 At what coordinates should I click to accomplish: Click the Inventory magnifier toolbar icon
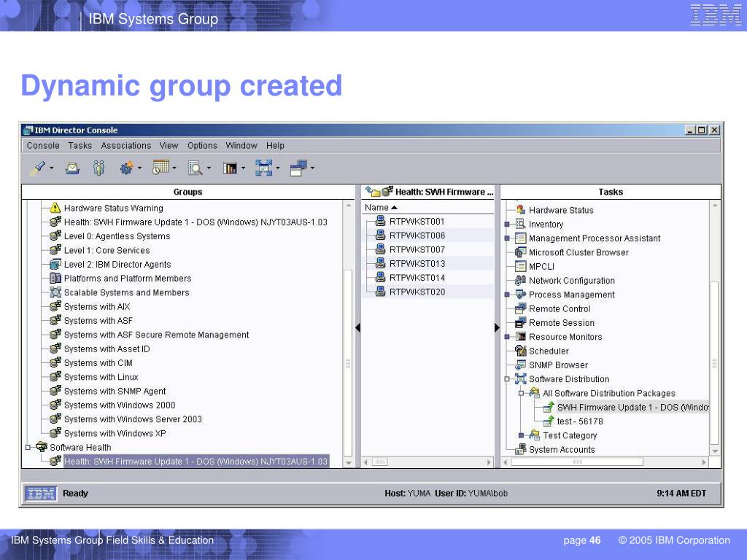tap(196, 168)
